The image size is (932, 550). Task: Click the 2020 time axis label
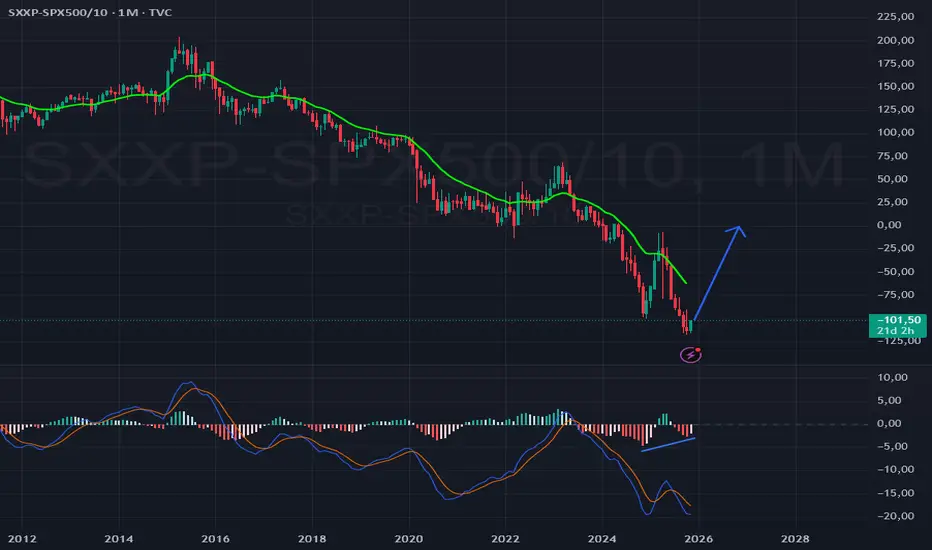click(409, 539)
